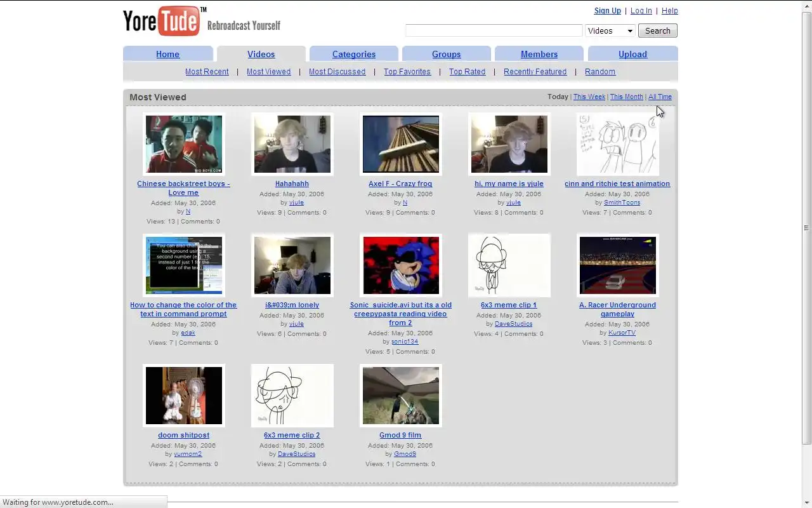This screenshot has height=508, width=812.
Task: Select Most Recent videos
Action: 207,72
